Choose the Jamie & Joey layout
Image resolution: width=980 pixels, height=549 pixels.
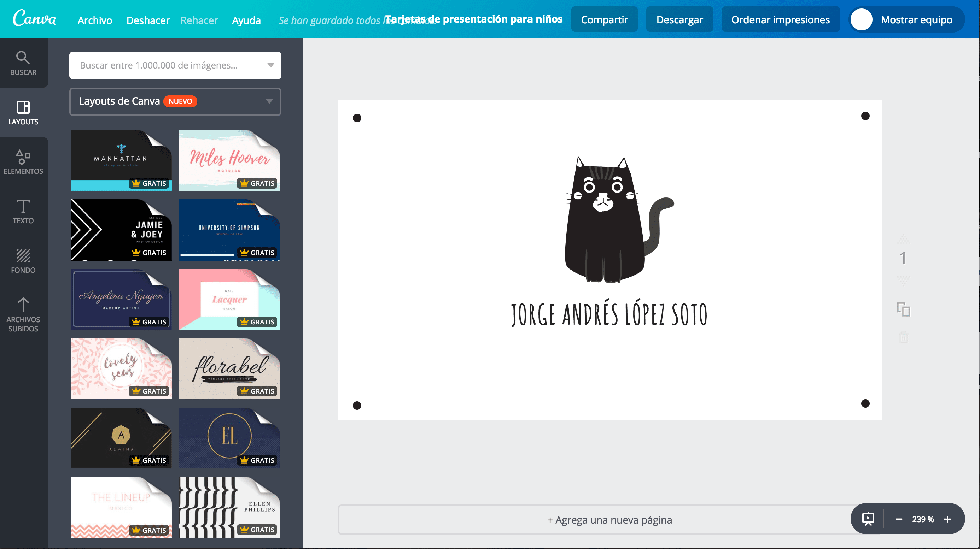tap(121, 230)
